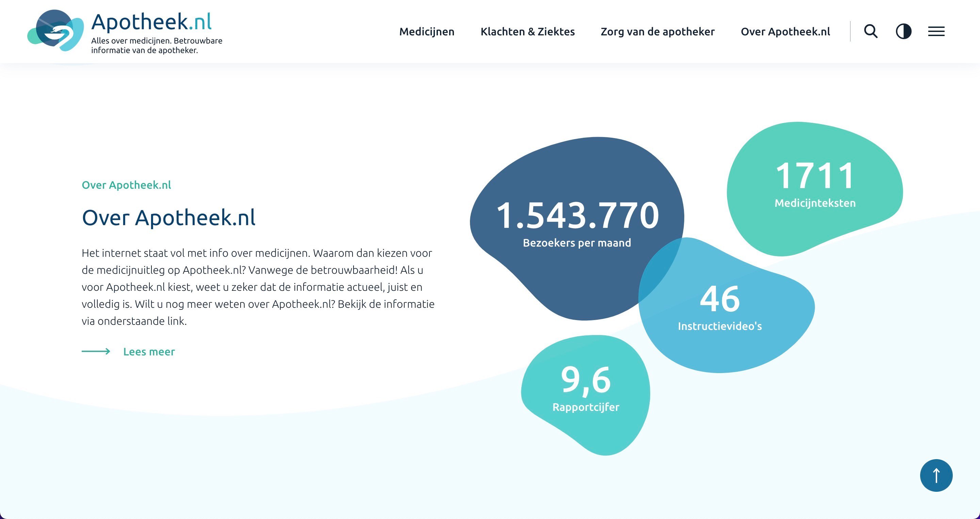Screen dimensions: 980x519
Task: Select the magnifying glass icon
Action: click(871, 32)
